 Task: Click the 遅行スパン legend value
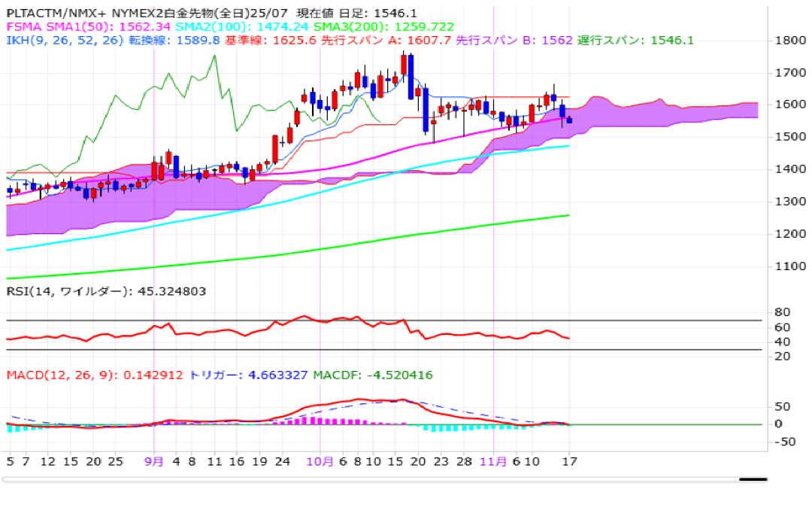[672, 40]
